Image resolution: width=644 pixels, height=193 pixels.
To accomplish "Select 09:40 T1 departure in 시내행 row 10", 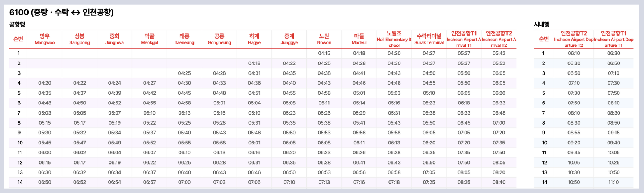I will pos(613,143).
